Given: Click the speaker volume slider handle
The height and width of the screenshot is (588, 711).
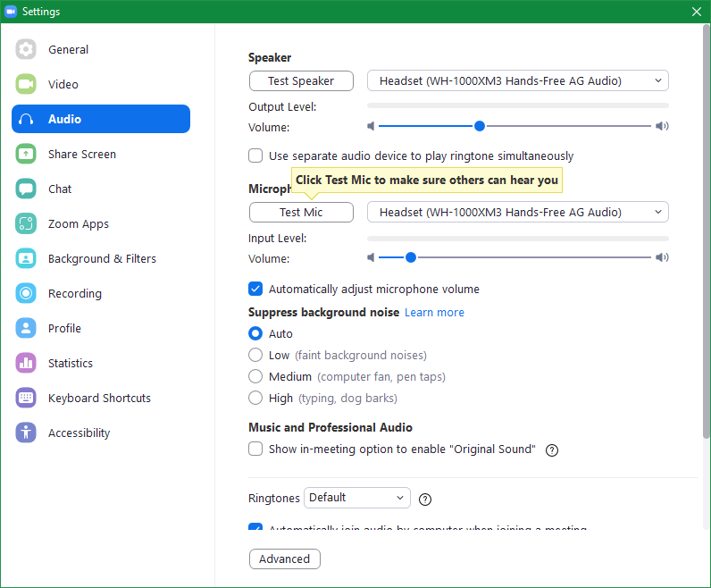Looking at the screenshot, I should [480, 126].
